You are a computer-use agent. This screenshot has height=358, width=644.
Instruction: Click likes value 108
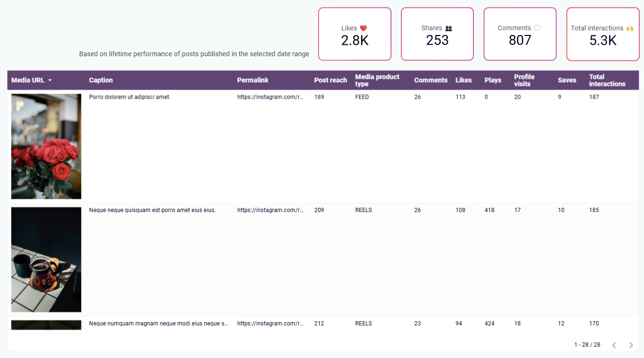coord(461,210)
